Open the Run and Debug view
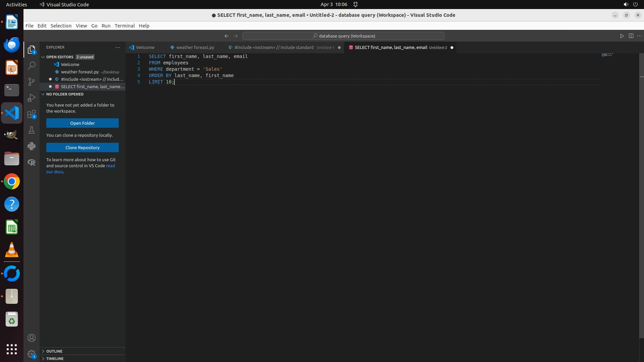 click(32, 98)
